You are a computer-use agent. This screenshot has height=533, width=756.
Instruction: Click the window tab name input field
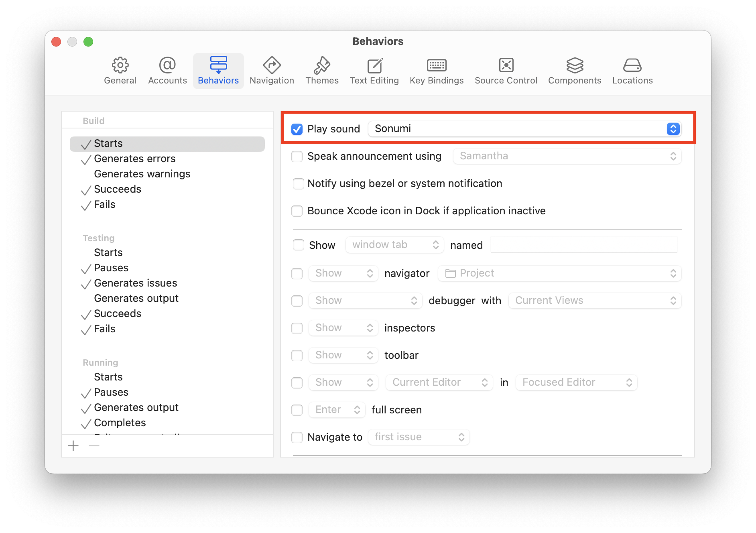584,245
